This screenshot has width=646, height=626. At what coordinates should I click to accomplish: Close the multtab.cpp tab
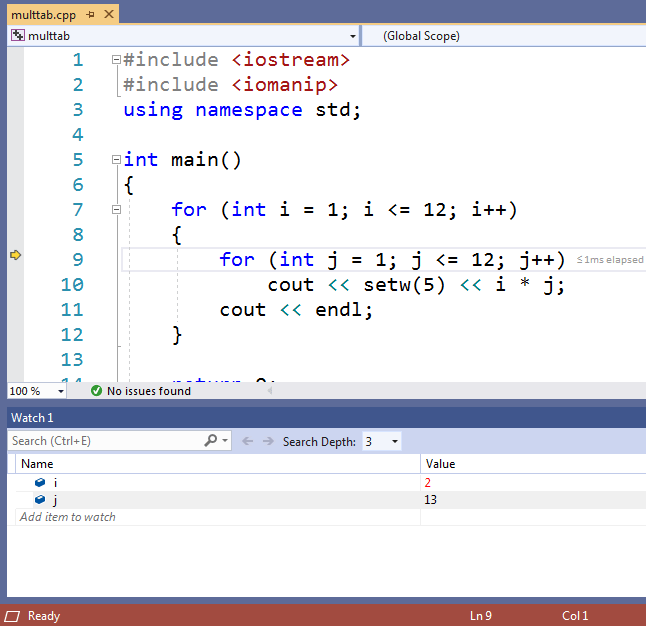coord(109,14)
